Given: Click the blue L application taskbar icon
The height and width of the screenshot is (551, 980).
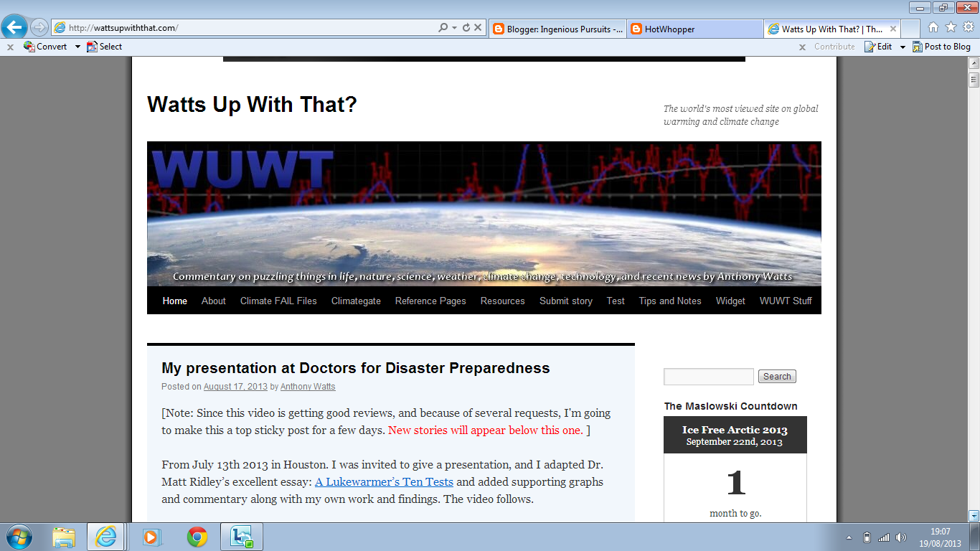Looking at the screenshot, I should [x=242, y=537].
